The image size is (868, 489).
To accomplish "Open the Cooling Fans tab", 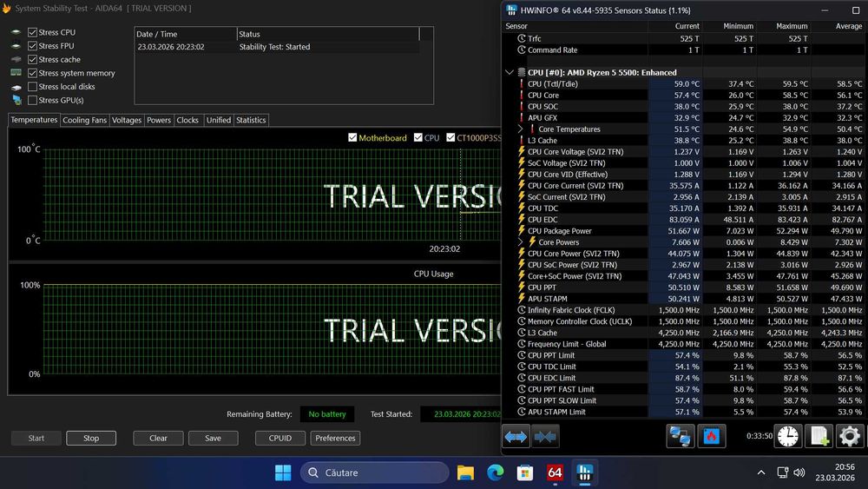I will click(x=85, y=120).
